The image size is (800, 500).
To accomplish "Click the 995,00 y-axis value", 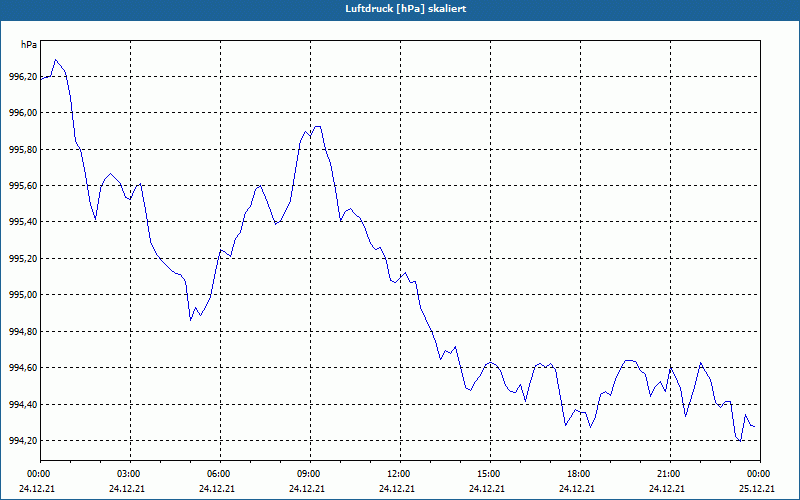I will point(23,295).
